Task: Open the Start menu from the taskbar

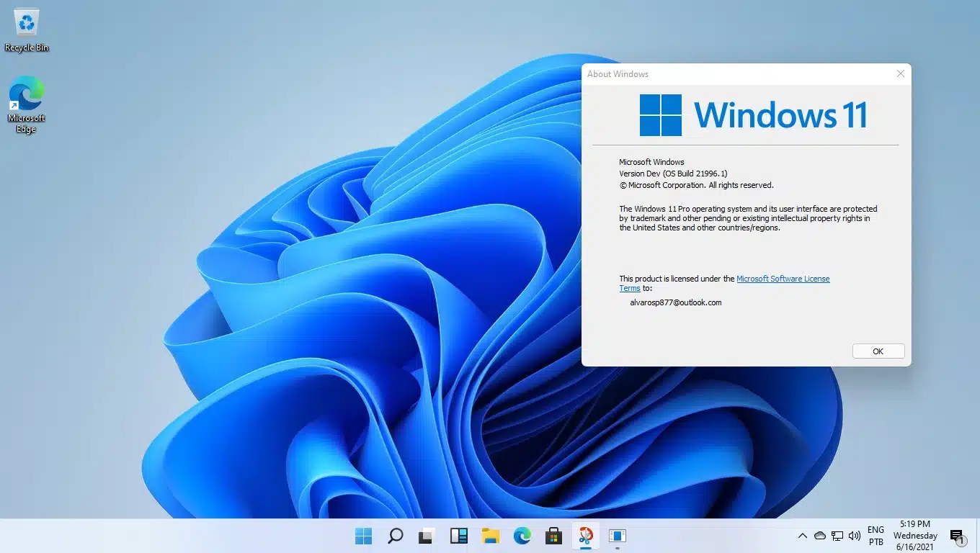Action: coord(364,536)
